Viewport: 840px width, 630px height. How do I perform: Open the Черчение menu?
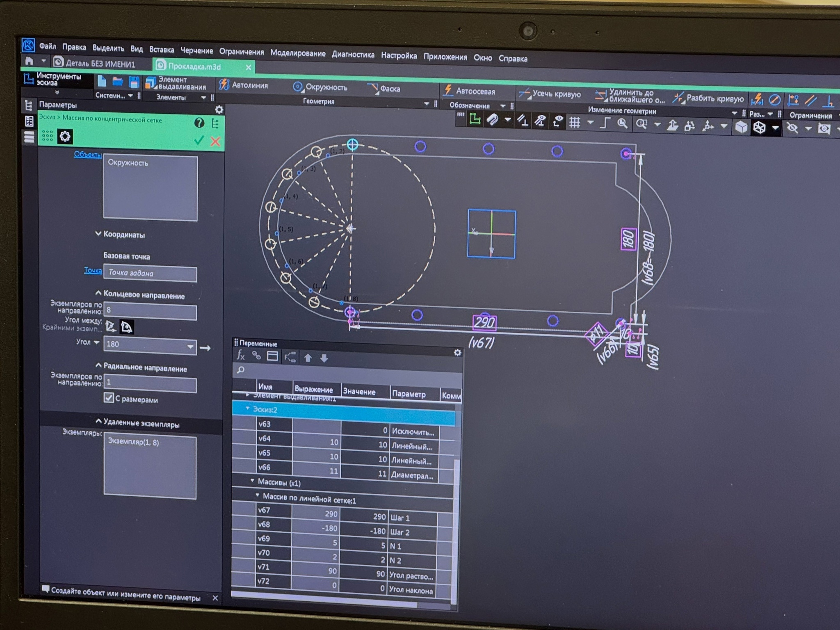tap(196, 50)
